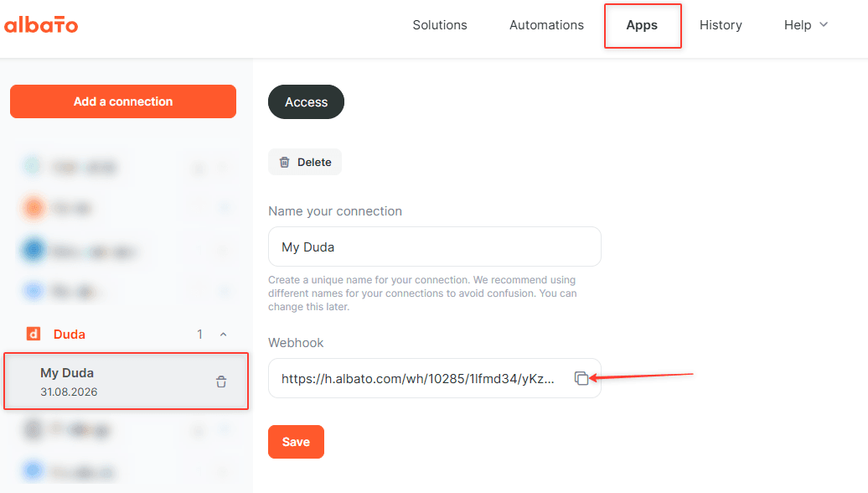The image size is (868, 493).
Task: Collapse the Duda connections group chevron
Action: click(224, 334)
